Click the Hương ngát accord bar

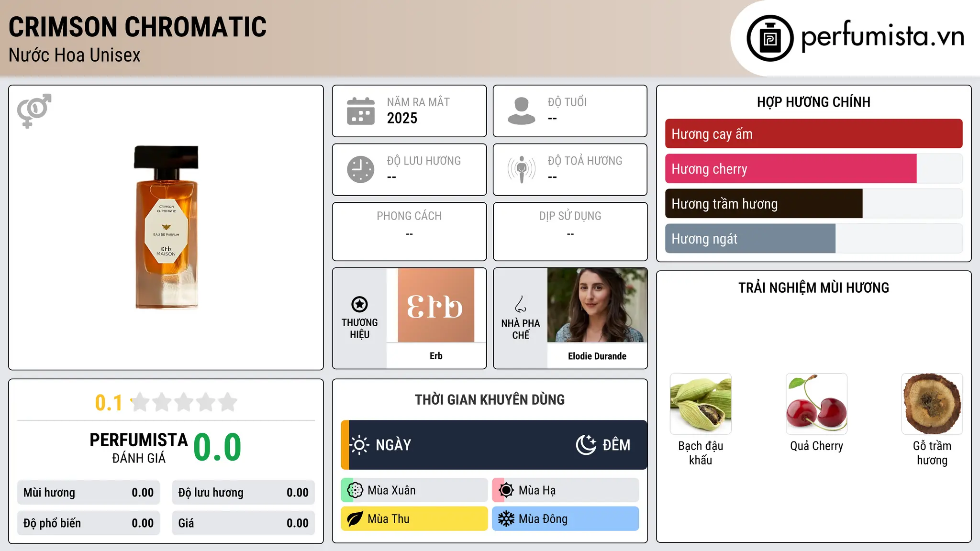click(813, 239)
